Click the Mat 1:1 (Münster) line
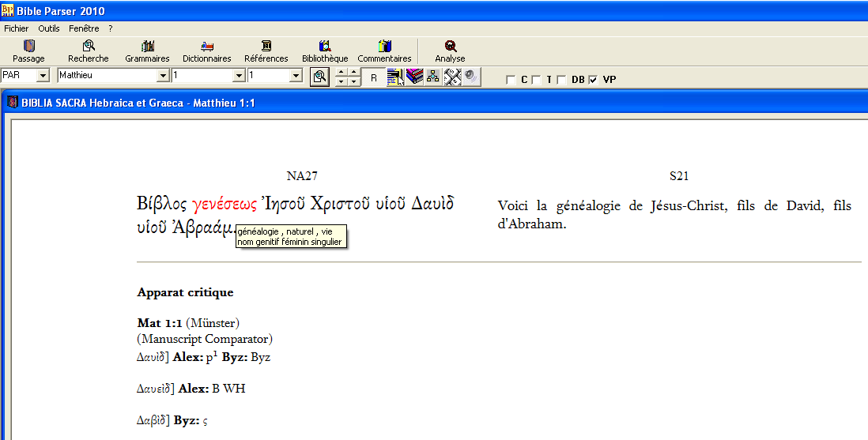The width and height of the screenshot is (868, 440). tap(188, 323)
